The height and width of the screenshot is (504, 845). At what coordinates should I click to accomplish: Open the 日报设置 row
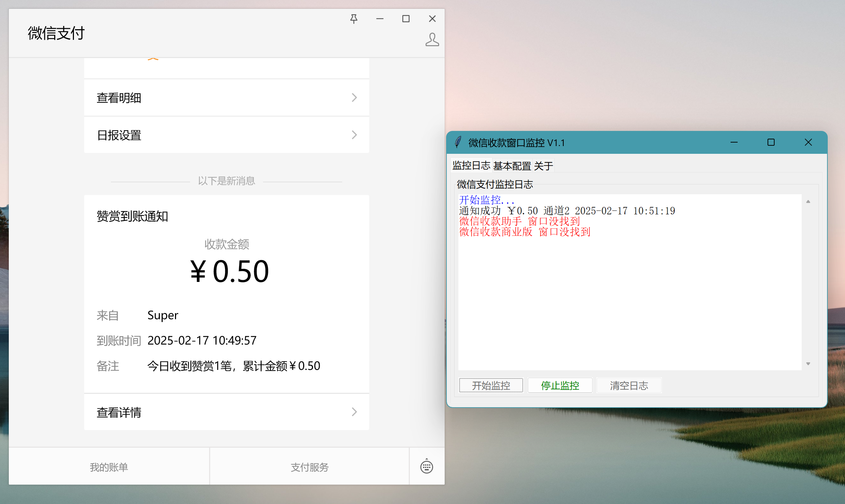226,135
